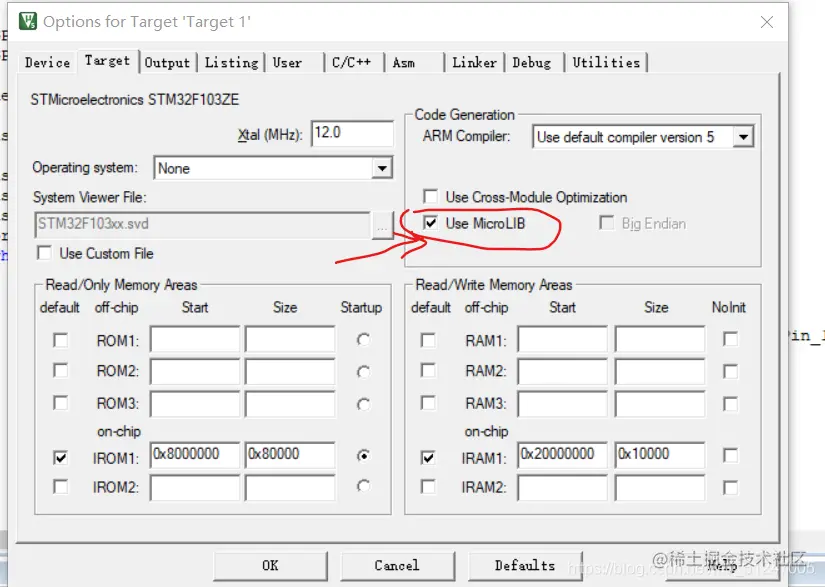Check the RAM1 default checkbox

[428, 340]
